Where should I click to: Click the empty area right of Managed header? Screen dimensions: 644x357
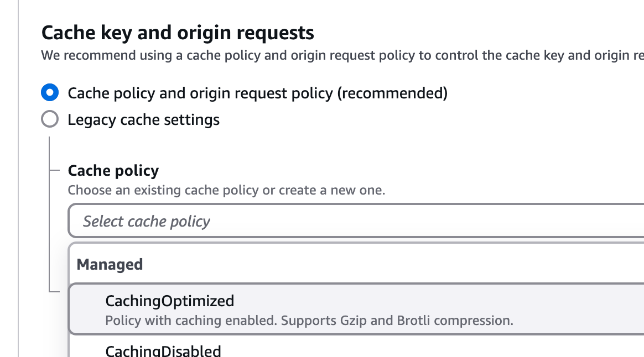[387, 264]
